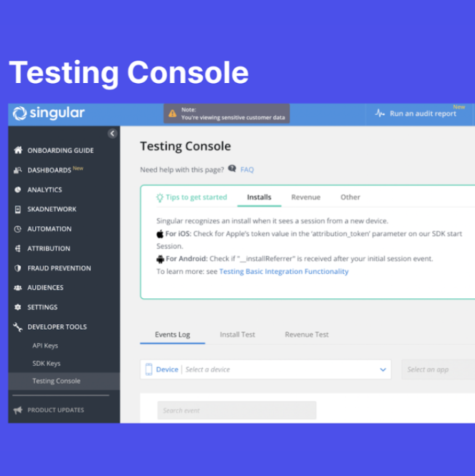Image resolution: width=475 pixels, height=476 pixels.
Task: Click the audit report pulse icon
Action: [x=379, y=113]
